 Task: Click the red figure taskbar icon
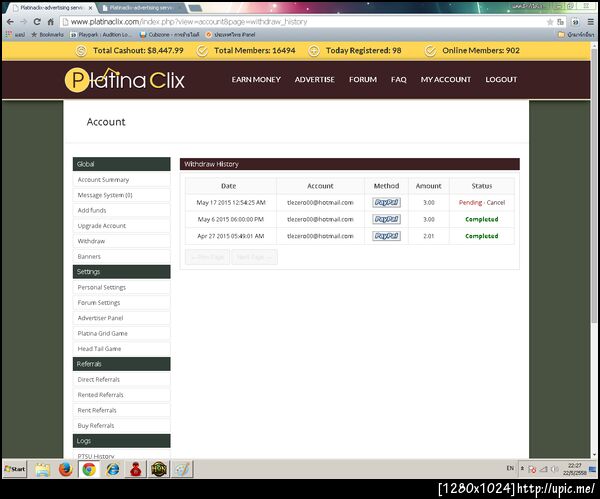(x=135, y=469)
